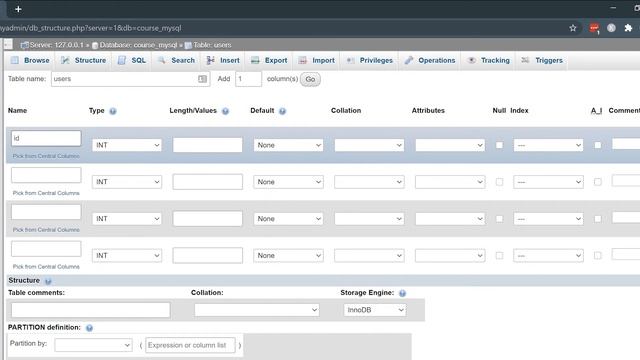Click Pick from Central Columns under id

[x=46, y=156]
